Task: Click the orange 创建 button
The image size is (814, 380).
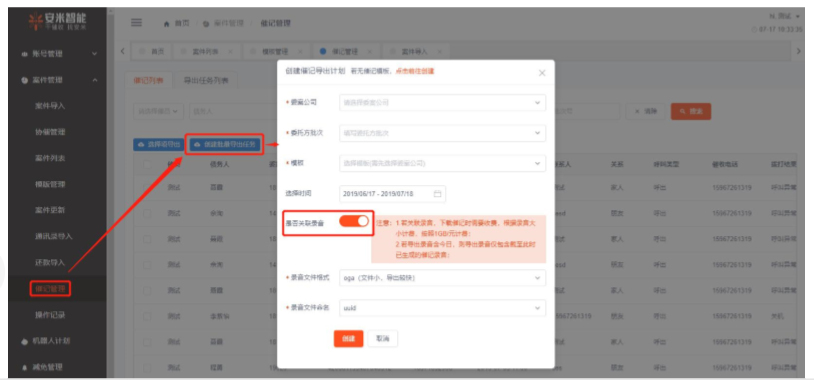Action: pos(348,338)
